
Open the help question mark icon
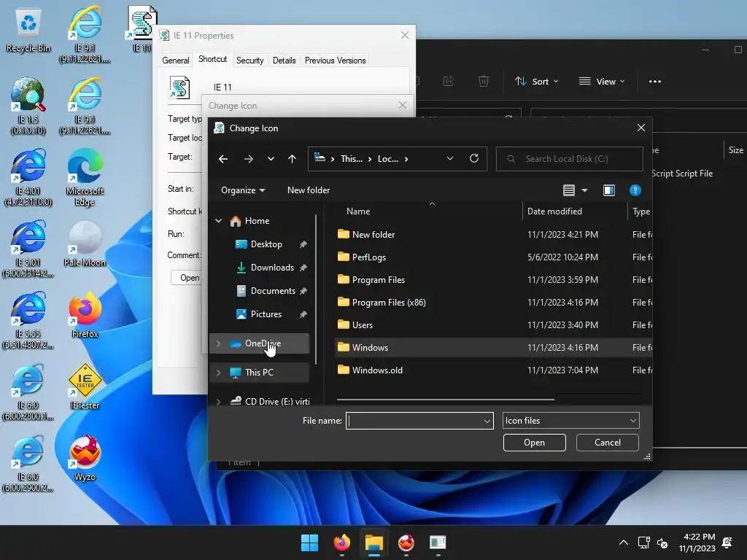[x=635, y=190]
